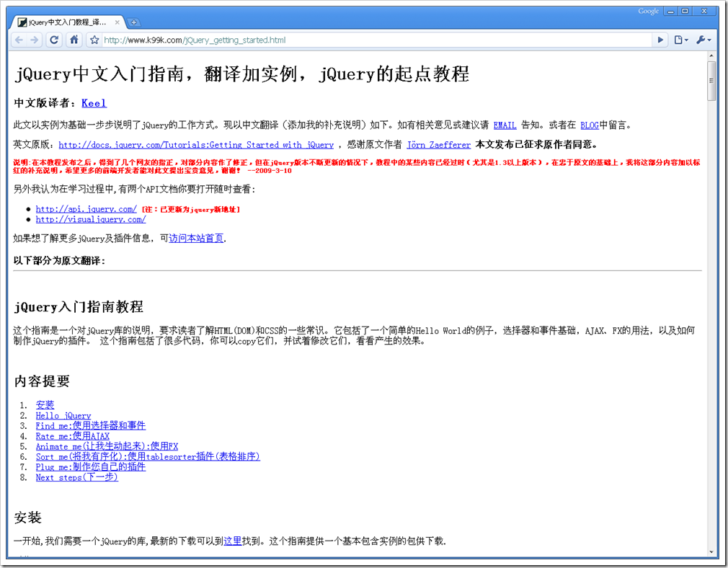Viewport: 728px width, 568px height.
Task: Click the 访问本站首页 link
Action: [196, 239]
